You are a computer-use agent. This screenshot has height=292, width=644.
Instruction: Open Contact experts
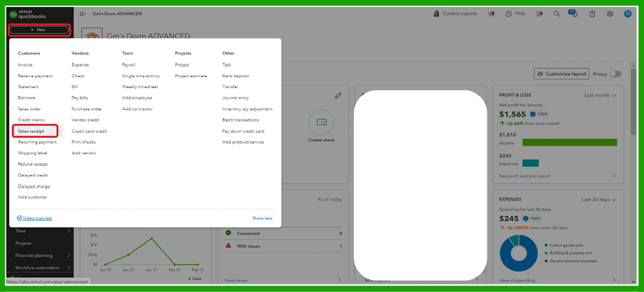click(455, 14)
